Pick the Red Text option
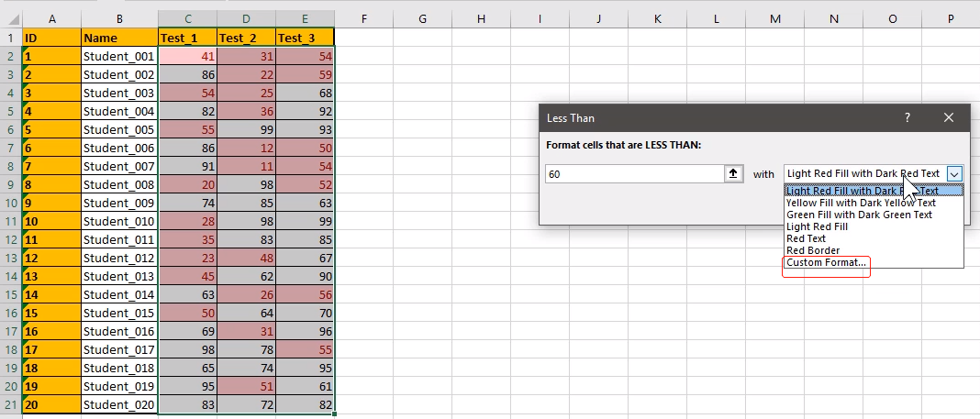The width and height of the screenshot is (980, 419). click(x=874, y=238)
